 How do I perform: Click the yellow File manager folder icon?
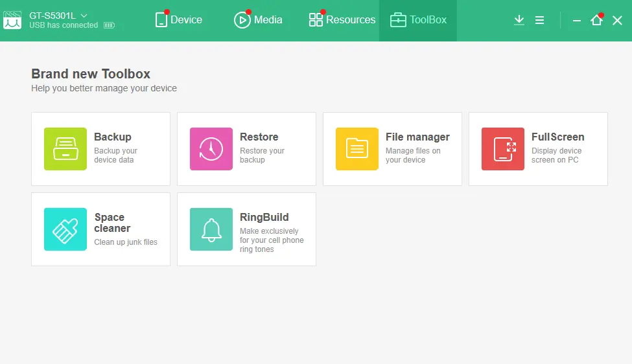tap(357, 149)
